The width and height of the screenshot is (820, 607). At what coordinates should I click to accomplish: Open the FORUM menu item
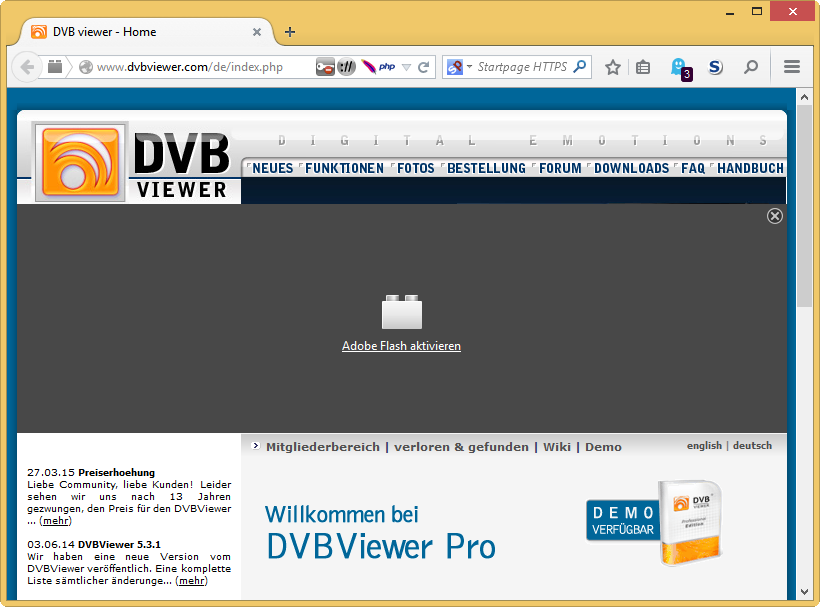tap(560, 168)
